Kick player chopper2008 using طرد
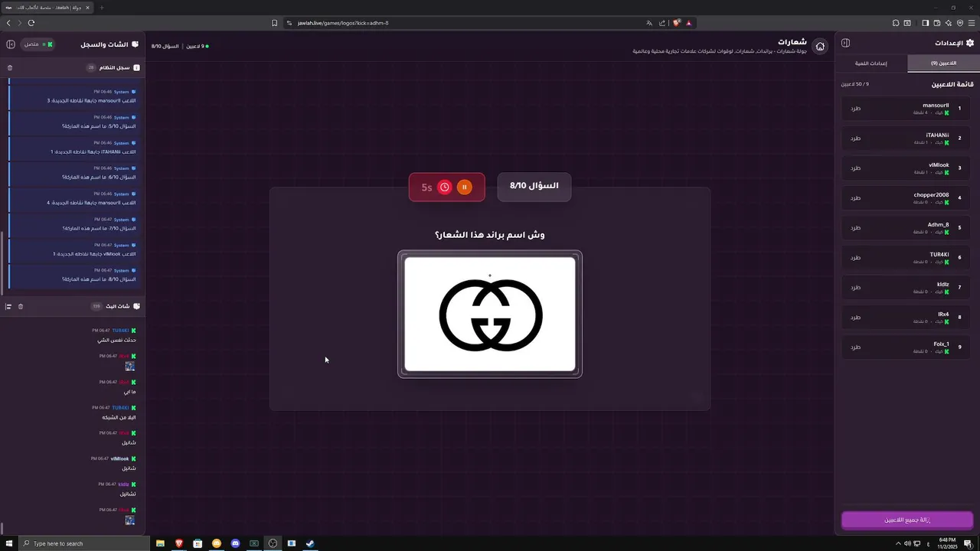The width and height of the screenshot is (980, 551). tap(856, 197)
